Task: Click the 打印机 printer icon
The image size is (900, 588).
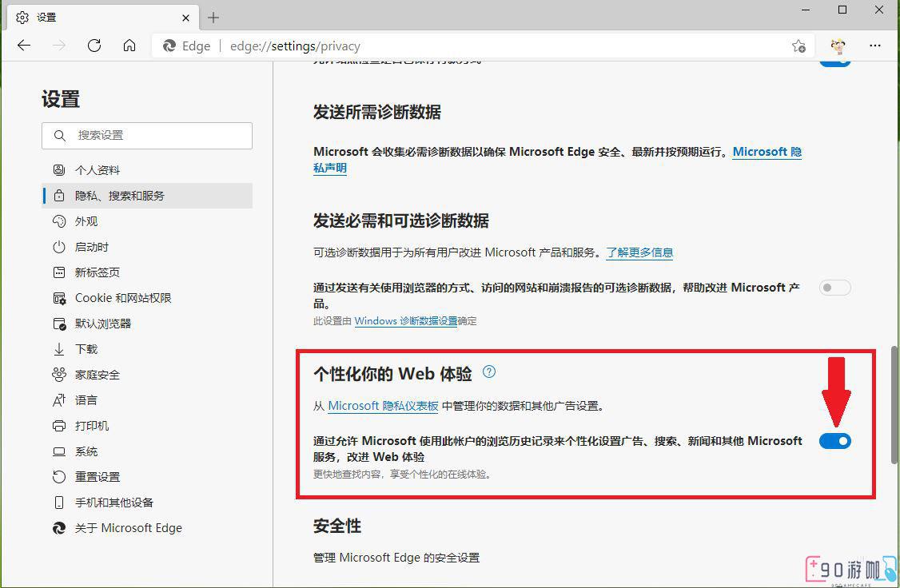Action: point(59,426)
